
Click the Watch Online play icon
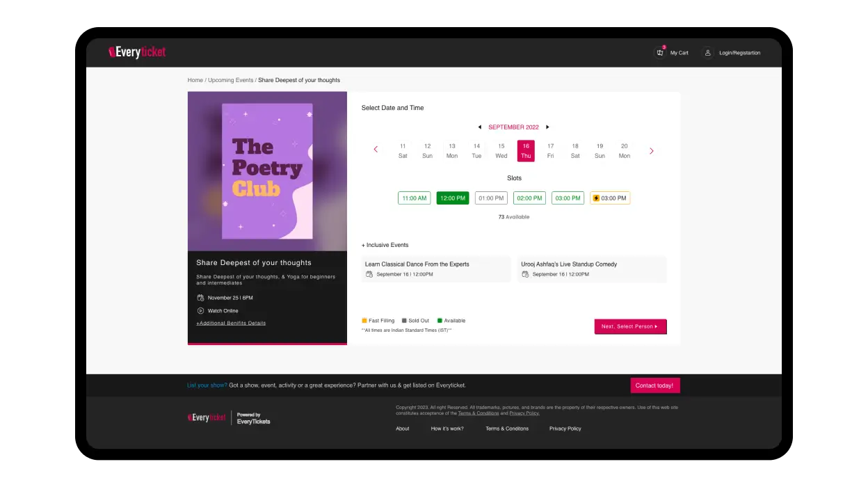coord(200,311)
